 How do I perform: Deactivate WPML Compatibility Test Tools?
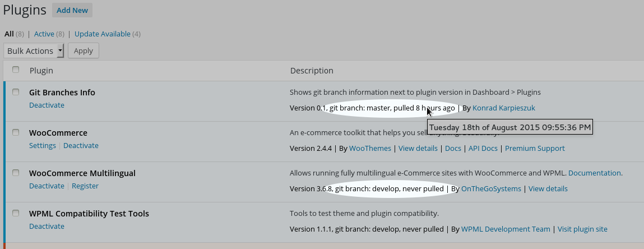coord(47,226)
